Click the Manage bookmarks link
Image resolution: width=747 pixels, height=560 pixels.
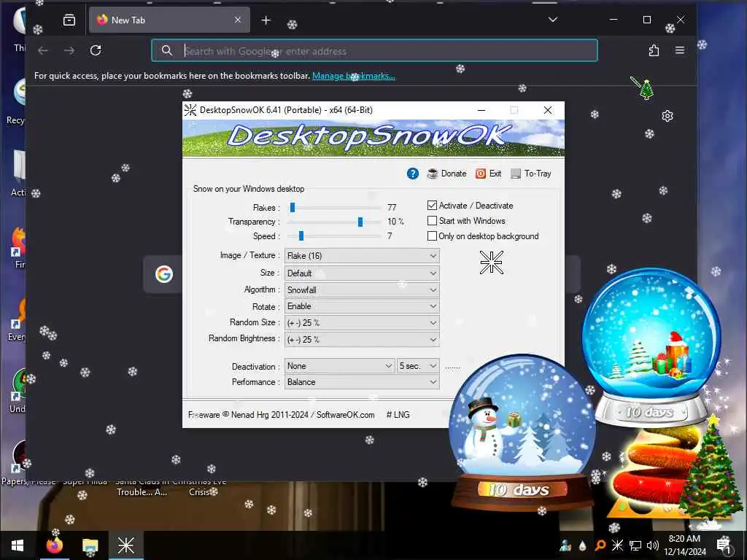tap(354, 76)
